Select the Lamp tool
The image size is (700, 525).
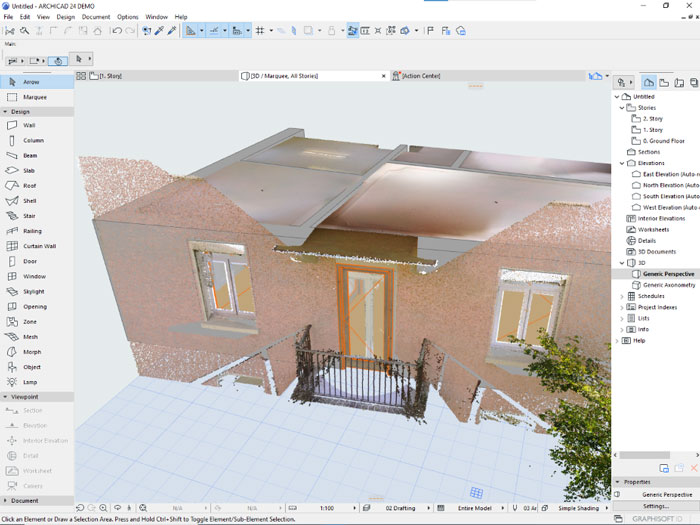pos(37,382)
